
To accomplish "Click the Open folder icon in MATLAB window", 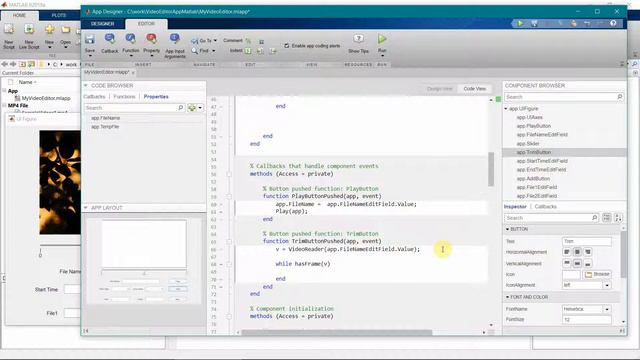I will (65, 30).
